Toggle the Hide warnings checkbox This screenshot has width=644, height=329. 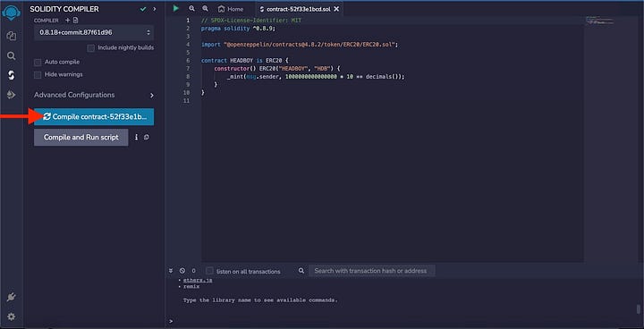point(38,75)
